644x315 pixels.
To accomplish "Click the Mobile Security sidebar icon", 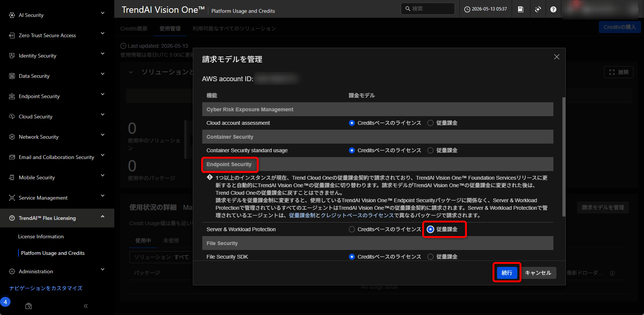I will click(x=12, y=177).
